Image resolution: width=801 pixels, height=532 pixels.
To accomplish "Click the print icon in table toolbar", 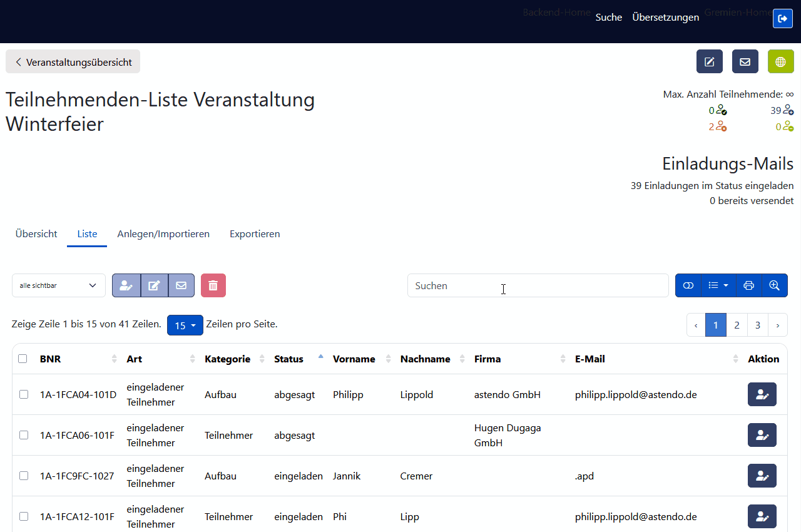I will click(x=748, y=285).
